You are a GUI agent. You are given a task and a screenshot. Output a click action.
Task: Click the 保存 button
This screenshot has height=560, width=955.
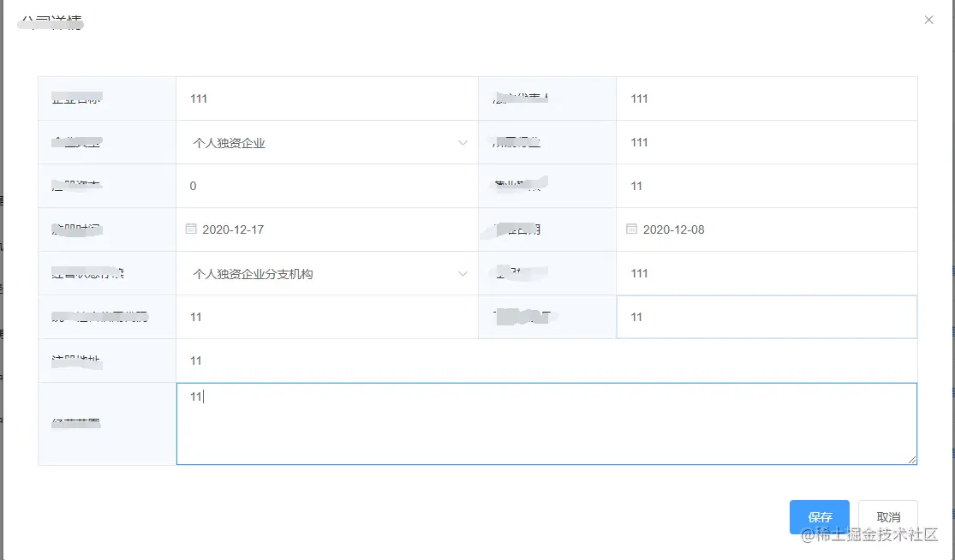point(819,517)
